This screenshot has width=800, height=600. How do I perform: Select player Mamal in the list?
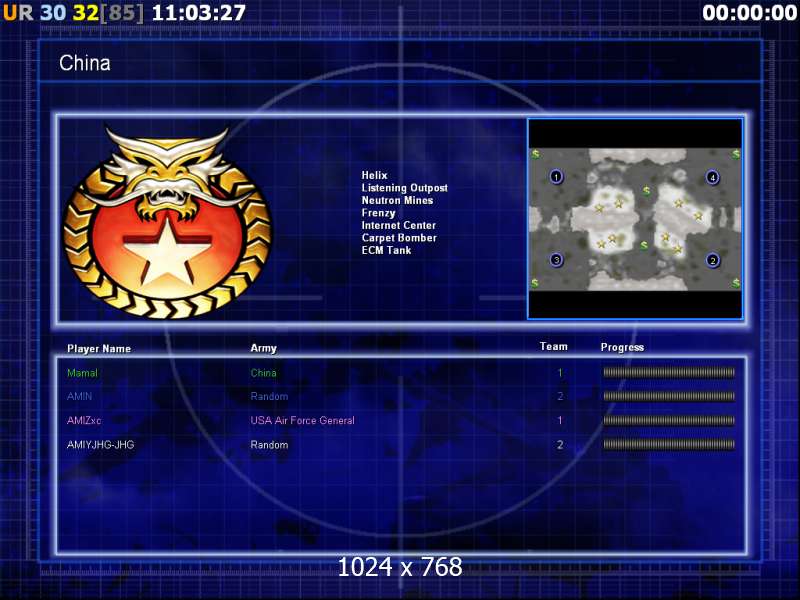pos(82,373)
